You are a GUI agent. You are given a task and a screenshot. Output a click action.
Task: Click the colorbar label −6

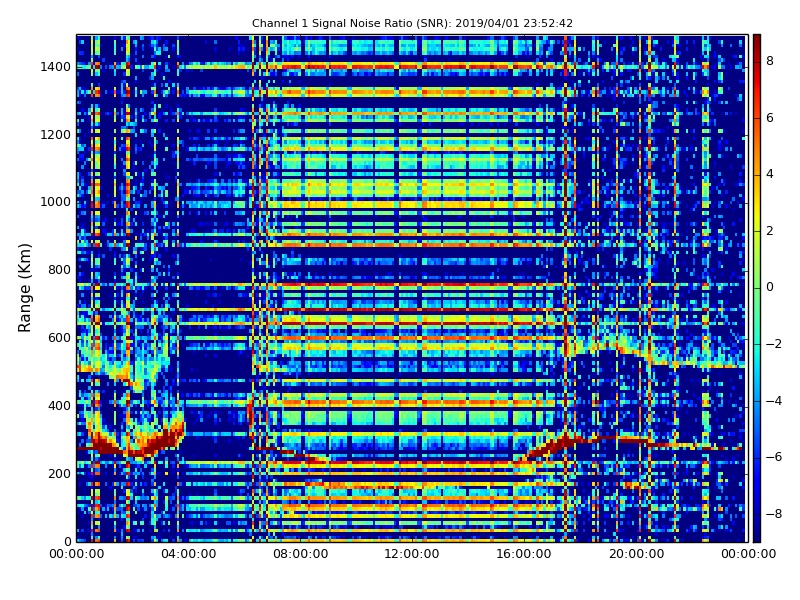(x=774, y=457)
